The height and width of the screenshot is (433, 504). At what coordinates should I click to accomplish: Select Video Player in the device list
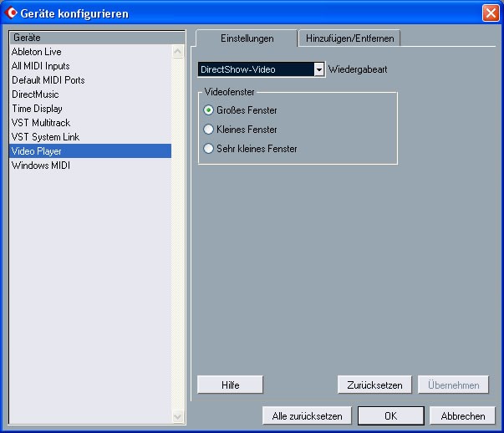(90, 150)
